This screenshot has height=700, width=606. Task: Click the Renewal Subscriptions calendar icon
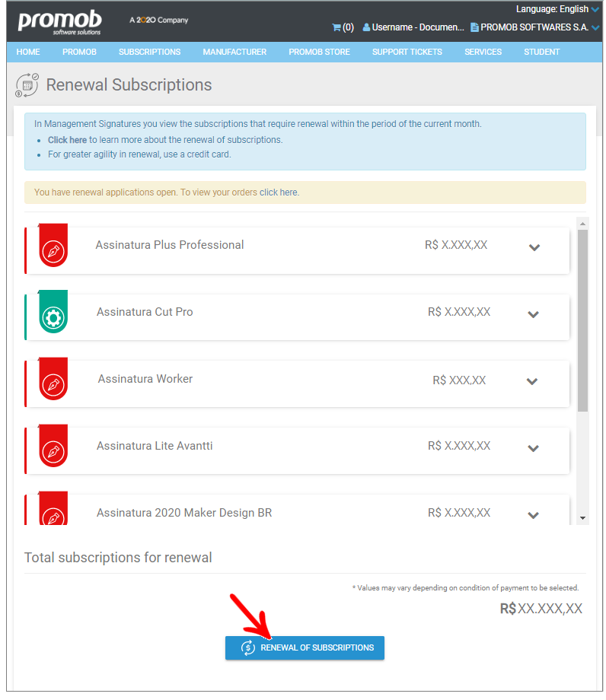27,84
